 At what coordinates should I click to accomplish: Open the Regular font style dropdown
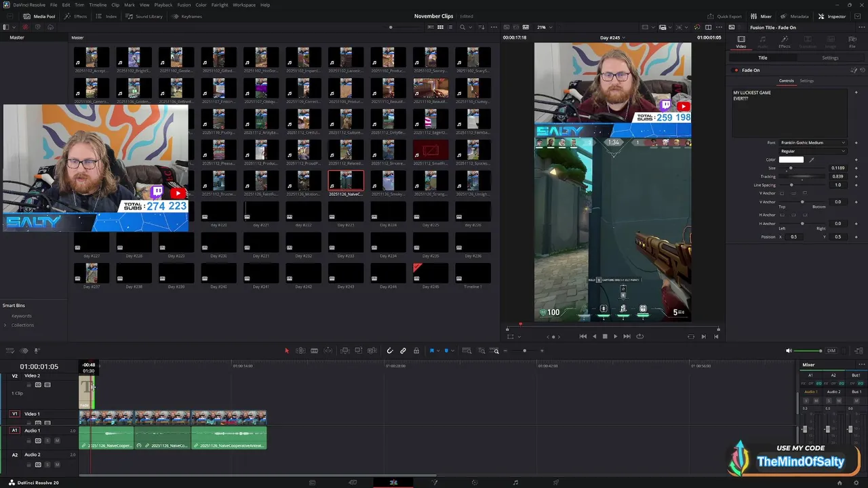812,151
